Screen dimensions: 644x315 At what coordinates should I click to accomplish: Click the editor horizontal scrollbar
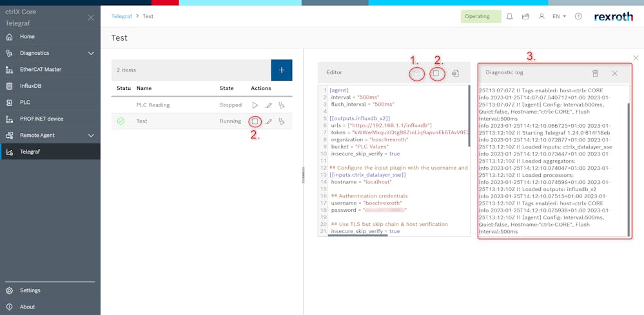click(x=358, y=236)
